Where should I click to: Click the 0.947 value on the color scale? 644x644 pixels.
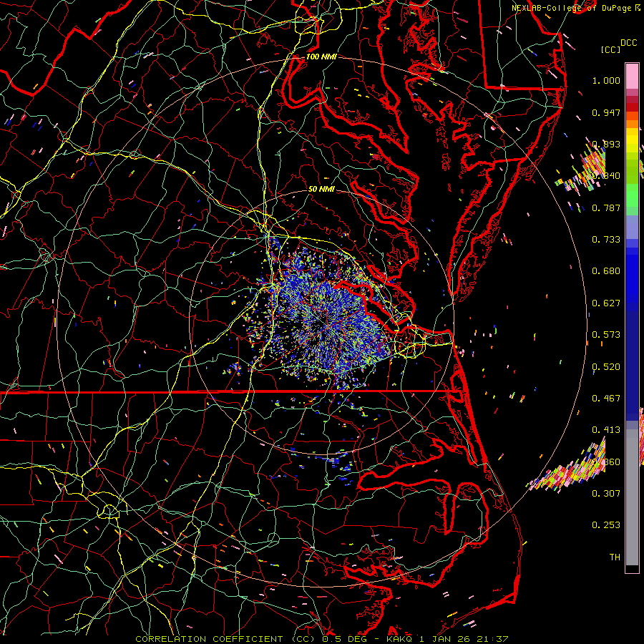click(x=606, y=112)
